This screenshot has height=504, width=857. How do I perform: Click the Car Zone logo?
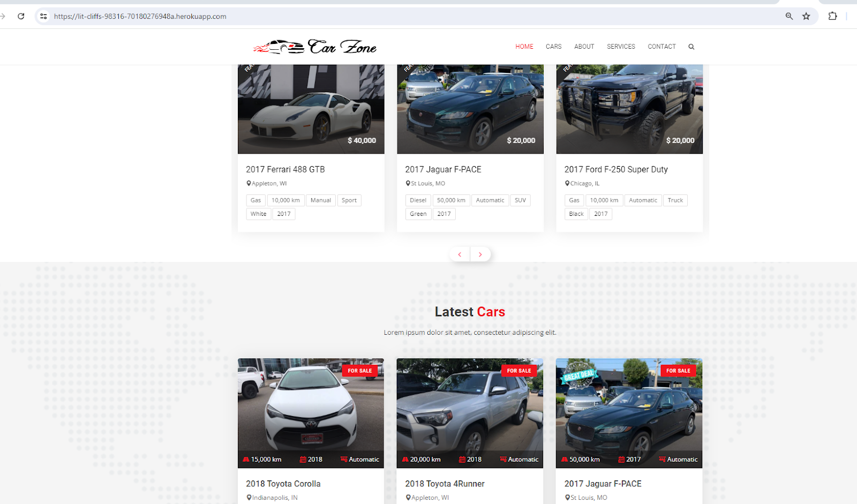[315, 47]
